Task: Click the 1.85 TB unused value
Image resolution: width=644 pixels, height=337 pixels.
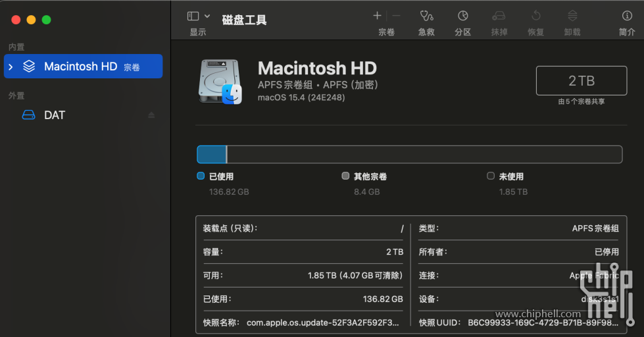Action: tap(513, 192)
